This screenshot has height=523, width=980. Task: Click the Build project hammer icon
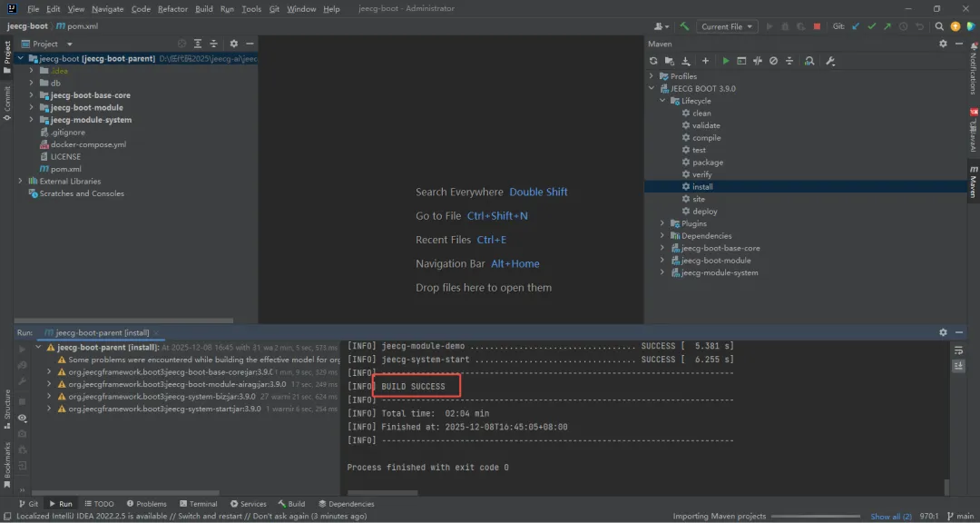685,26
